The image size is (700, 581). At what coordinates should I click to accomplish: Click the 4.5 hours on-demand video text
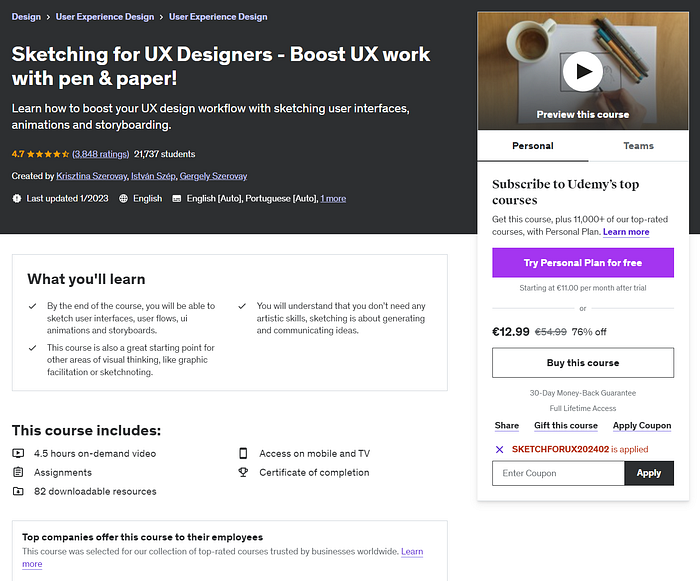pyautogui.click(x=95, y=453)
